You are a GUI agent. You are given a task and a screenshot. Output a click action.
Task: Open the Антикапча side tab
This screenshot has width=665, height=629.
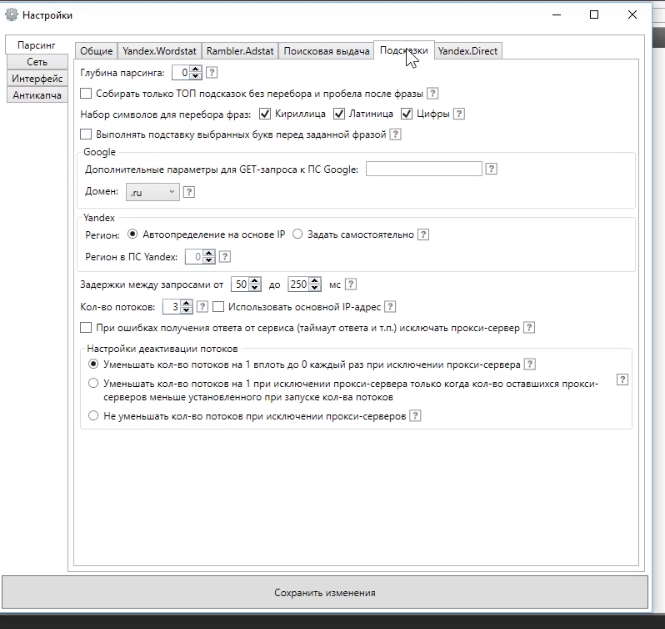point(36,95)
